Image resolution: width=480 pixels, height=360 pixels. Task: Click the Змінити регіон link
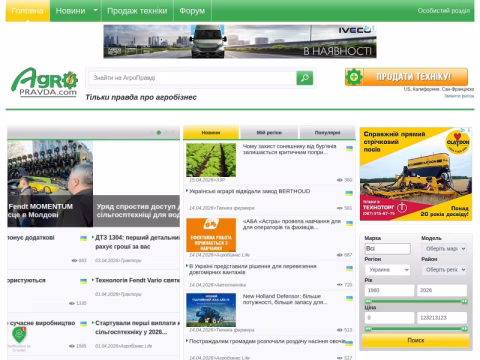click(x=459, y=96)
